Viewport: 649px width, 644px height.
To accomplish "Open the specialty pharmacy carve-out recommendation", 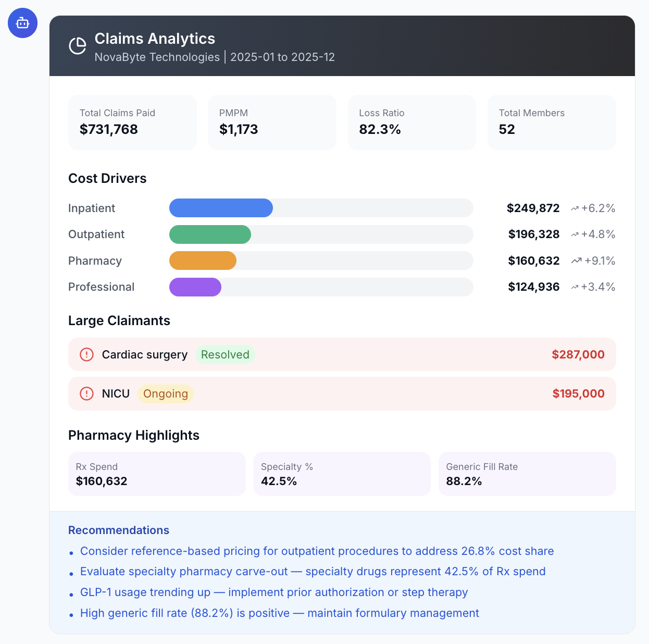I will coord(313,571).
